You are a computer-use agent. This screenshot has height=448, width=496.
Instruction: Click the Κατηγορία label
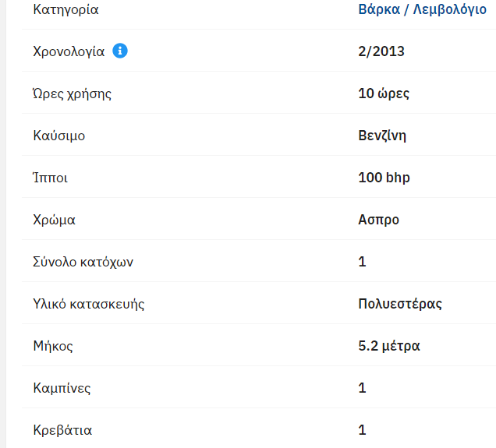[66, 10]
